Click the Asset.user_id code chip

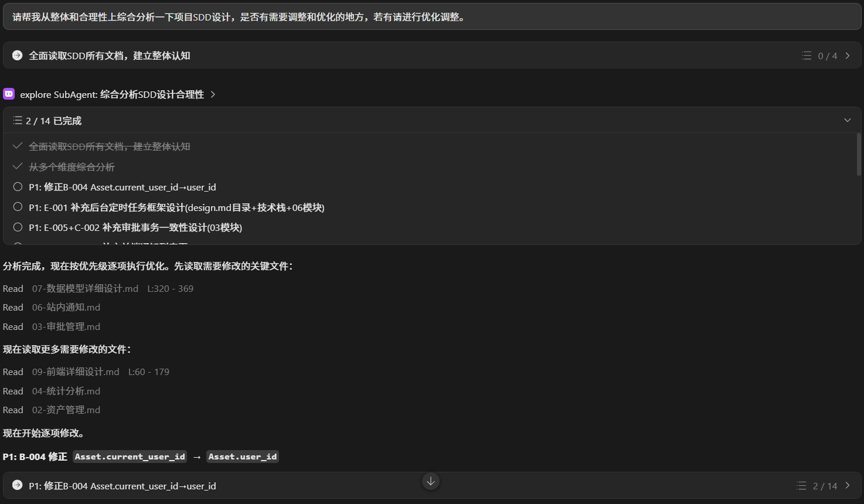(x=243, y=457)
